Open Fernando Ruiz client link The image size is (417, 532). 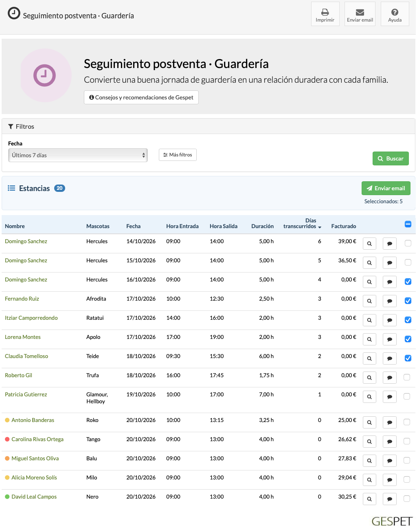coord(22,299)
